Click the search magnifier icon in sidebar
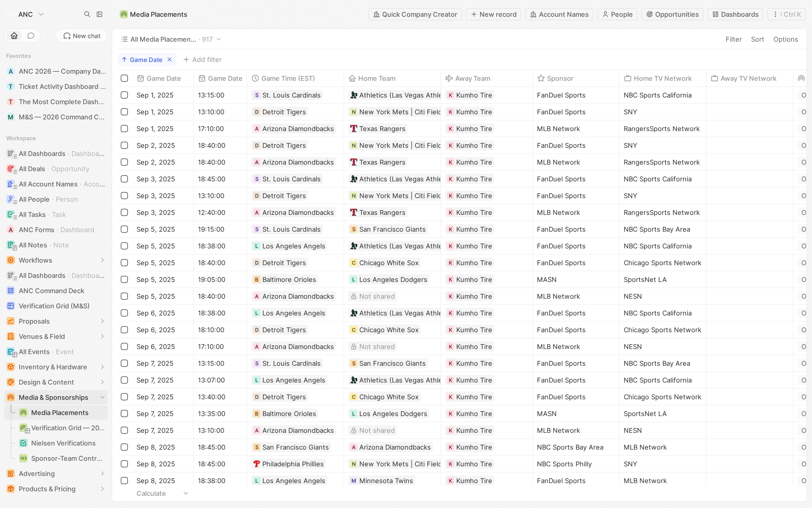Image resolution: width=812 pixels, height=508 pixels. pyautogui.click(x=87, y=14)
